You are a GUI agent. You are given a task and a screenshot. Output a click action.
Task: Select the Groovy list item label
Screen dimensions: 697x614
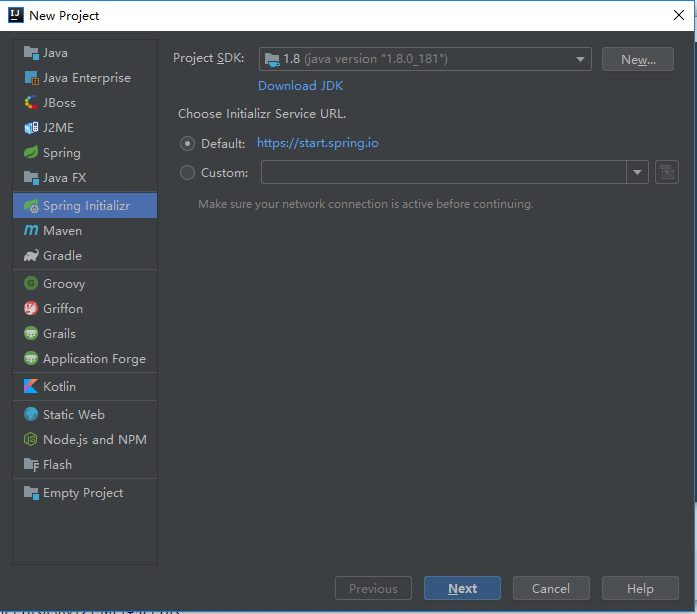pos(64,284)
